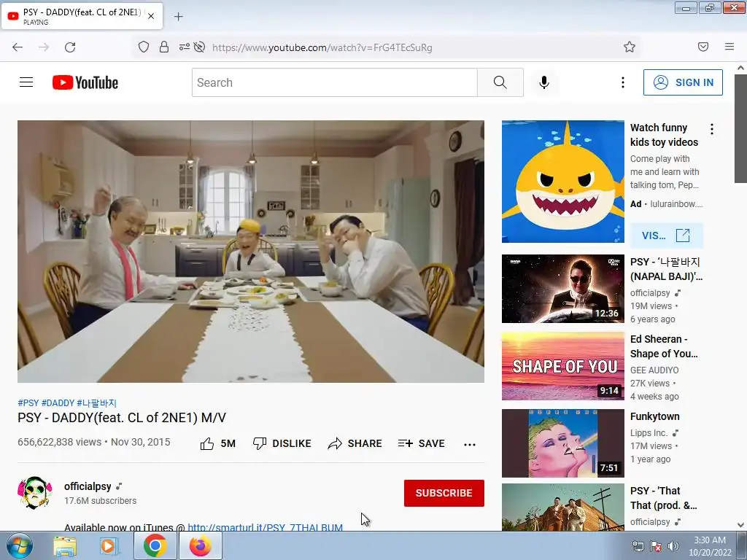The width and height of the screenshot is (747, 560).
Task: Open the tracking protection shield icon
Action: point(144,47)
